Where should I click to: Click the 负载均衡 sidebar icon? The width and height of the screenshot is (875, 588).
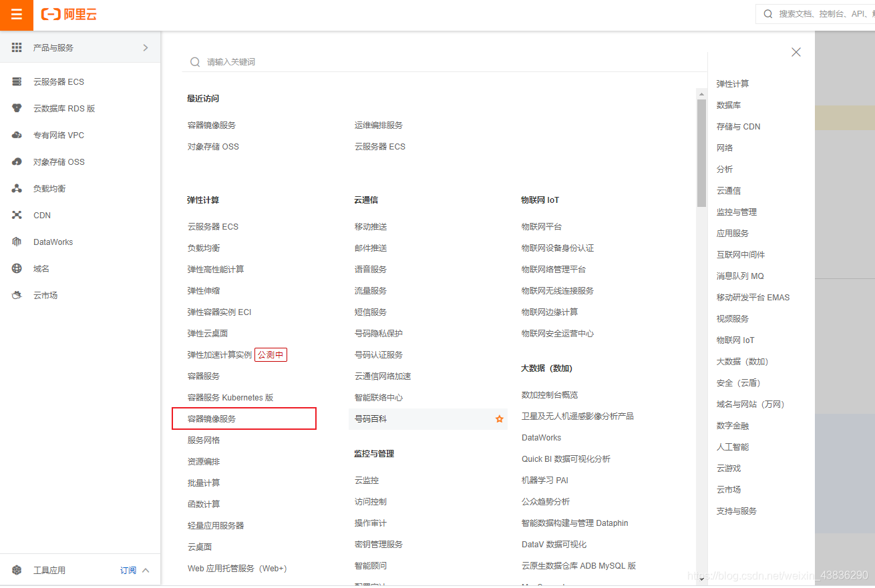[17, 188]
